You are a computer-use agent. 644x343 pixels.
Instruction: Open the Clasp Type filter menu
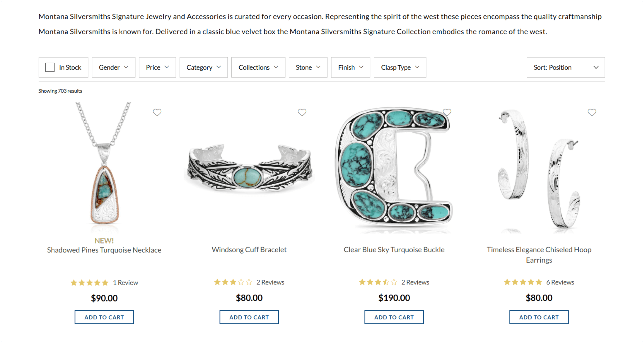point(400,67)
